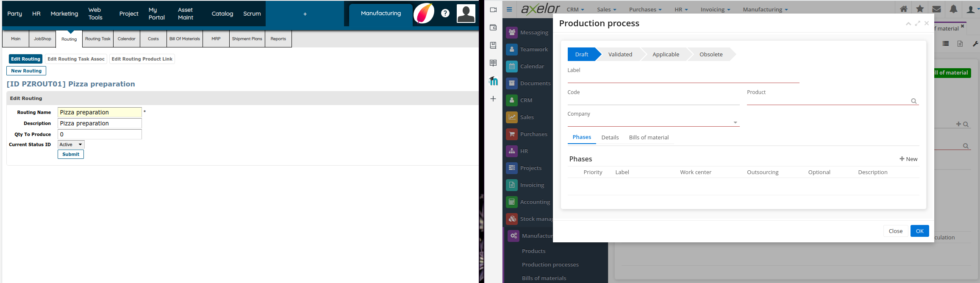Screen dimensions: 980x283
Task: Expand the Company dropdown arrow
Action: [x=735, y=123]
